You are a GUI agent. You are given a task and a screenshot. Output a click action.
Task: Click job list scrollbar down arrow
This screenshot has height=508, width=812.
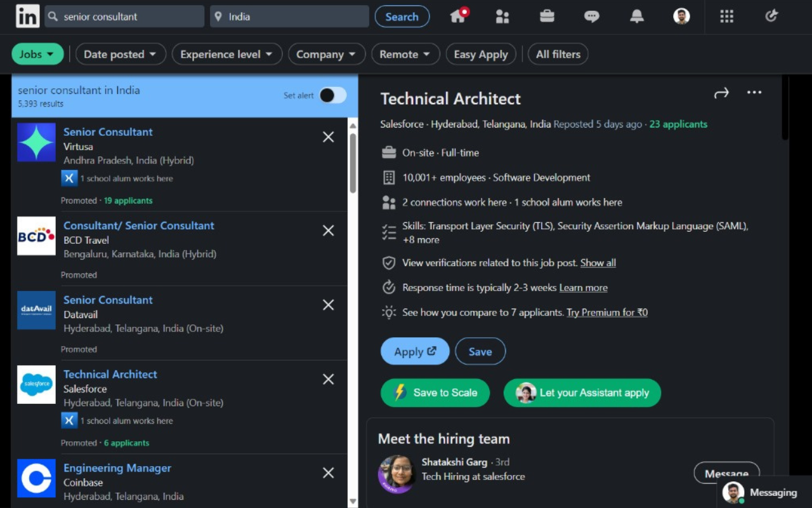(x=353, y=502)
